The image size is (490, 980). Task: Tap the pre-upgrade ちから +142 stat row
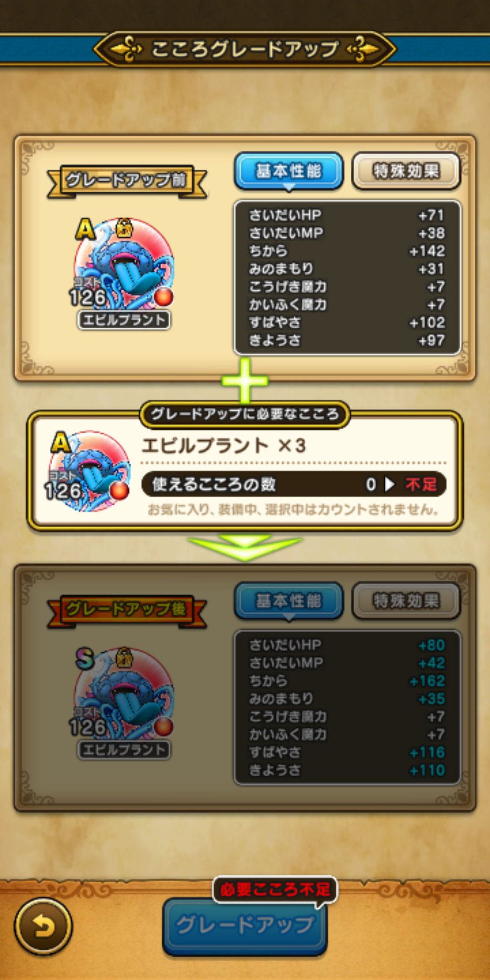[347, 251]
